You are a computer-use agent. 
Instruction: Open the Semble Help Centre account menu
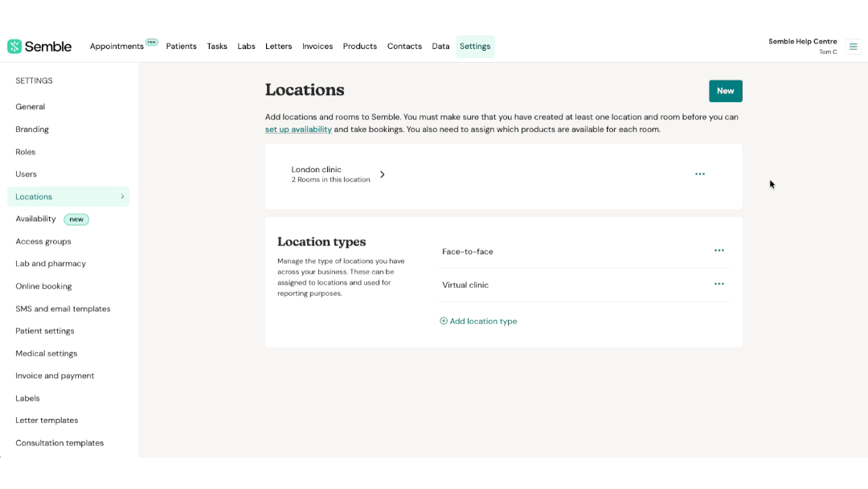[802, 47]
